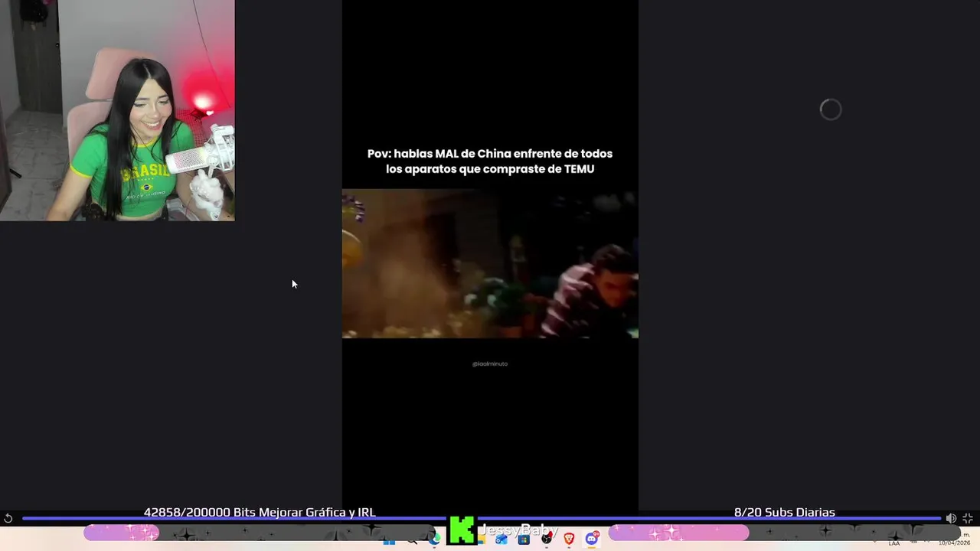980x551 pixels.
Task: Open Outlook from the taskbar
Action: 501,540
